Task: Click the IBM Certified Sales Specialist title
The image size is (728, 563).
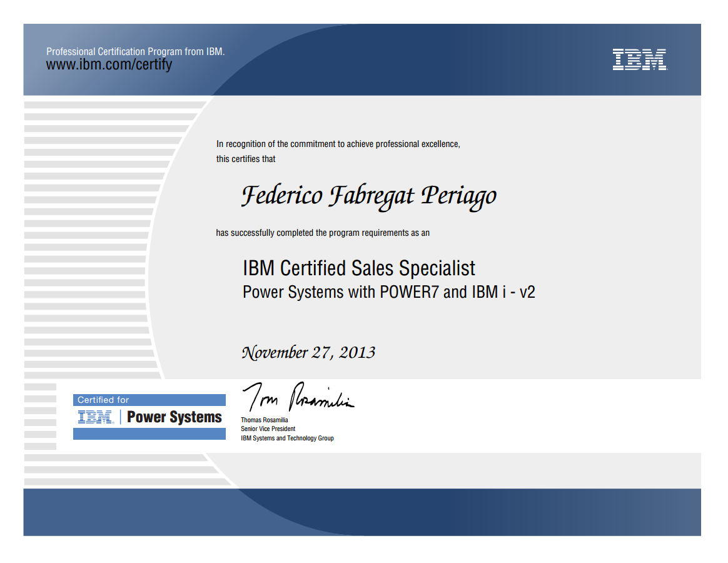Action: (358, 268)
